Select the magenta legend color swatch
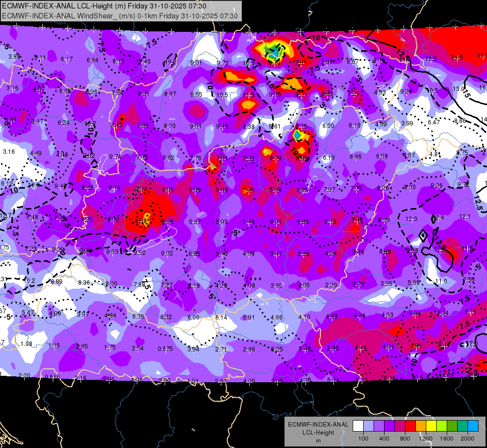The image size is (487, 448). (400, 426)
